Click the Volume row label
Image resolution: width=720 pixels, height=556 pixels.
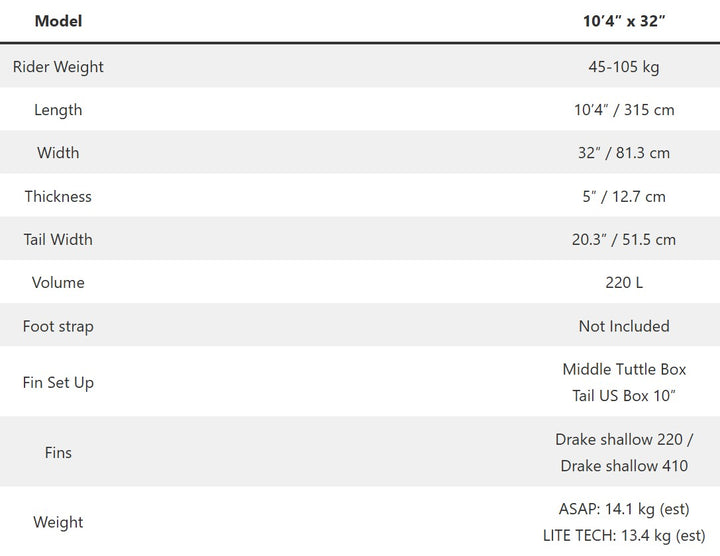click(x=58, y=282)
